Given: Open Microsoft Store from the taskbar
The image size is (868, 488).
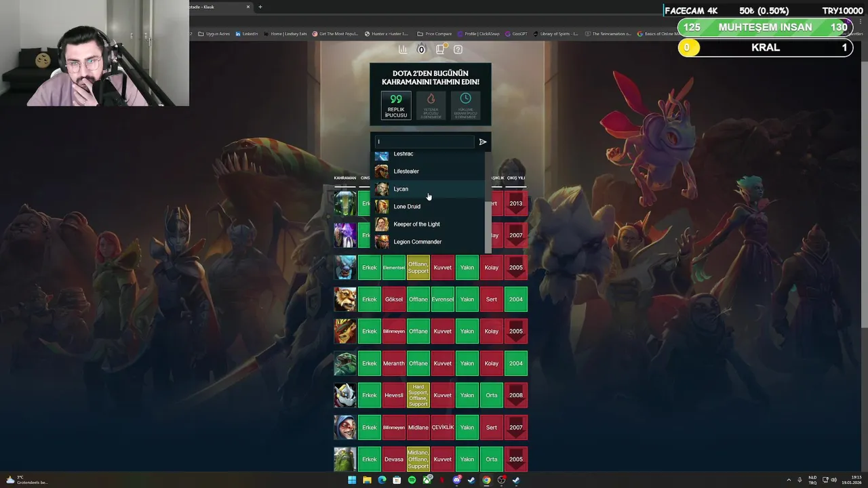Looking at the screenshot, I should 397,480.
